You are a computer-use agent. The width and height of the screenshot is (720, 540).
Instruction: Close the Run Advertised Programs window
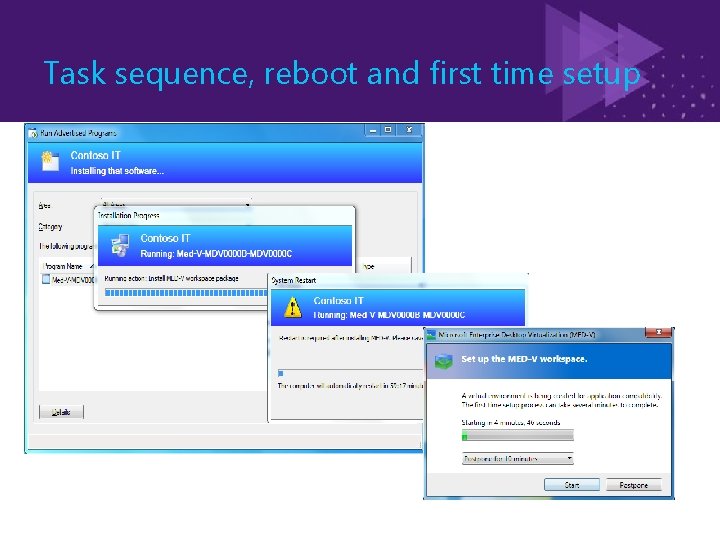tap(409, 130)
